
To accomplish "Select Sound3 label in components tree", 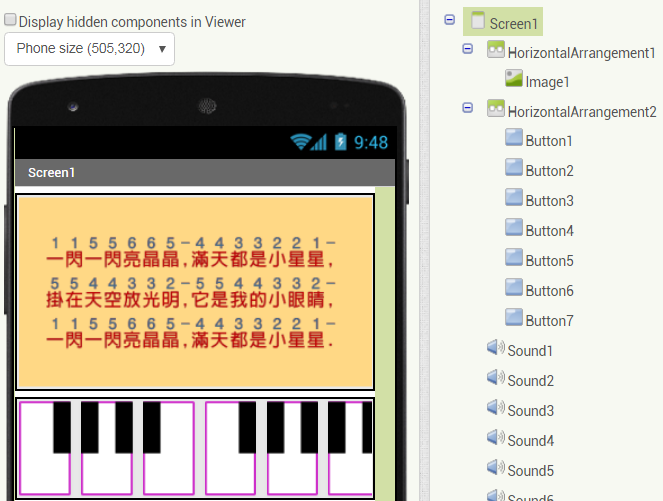I will [x=531, y=411].
